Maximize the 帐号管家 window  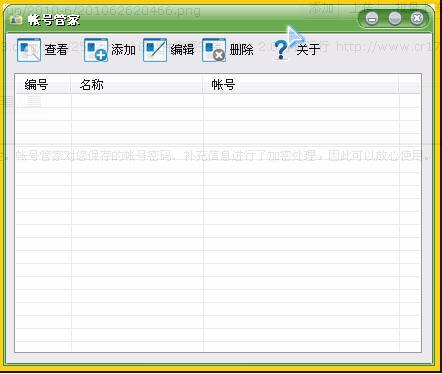pos(395,18)
